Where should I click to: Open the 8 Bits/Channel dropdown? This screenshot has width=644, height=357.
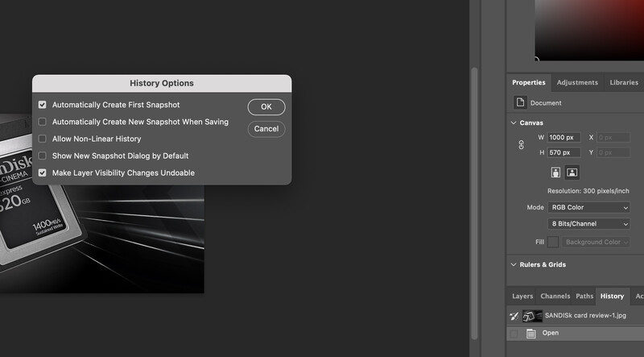tap(589, 224)
